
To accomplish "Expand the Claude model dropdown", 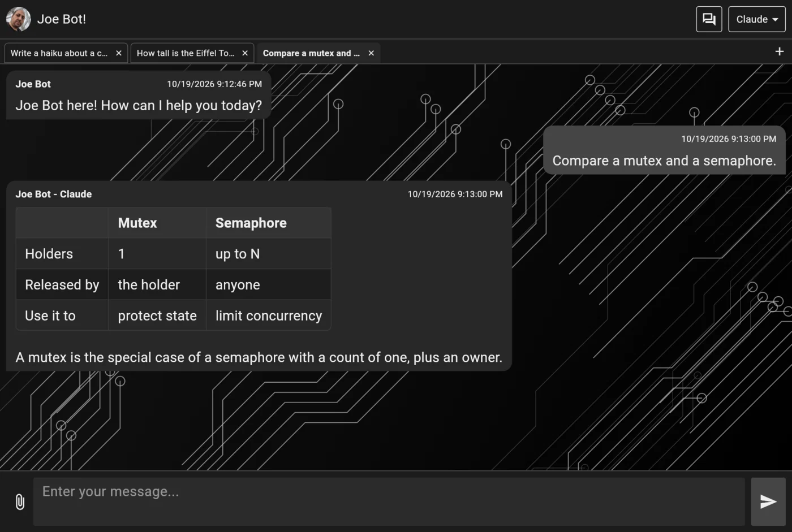I will coord(757,19).
